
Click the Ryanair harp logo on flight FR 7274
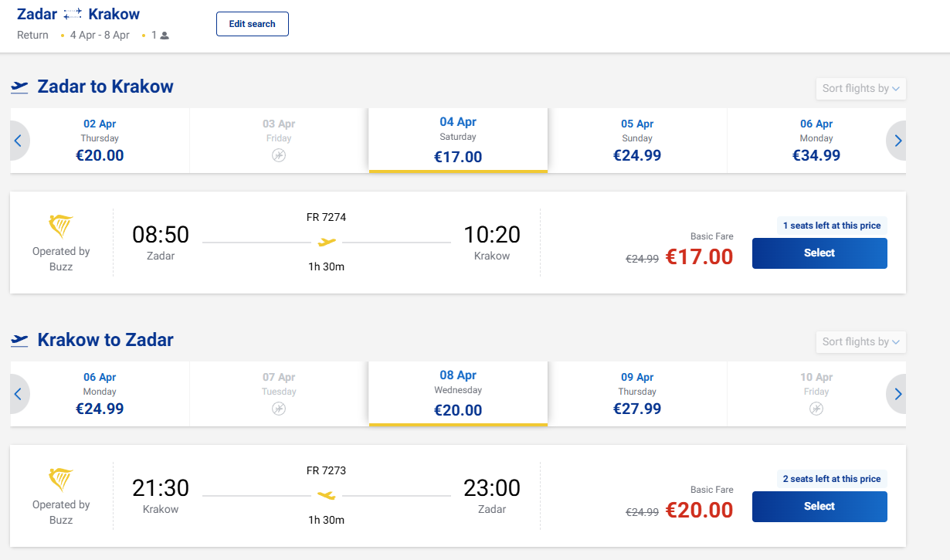[x=61, y=227]
